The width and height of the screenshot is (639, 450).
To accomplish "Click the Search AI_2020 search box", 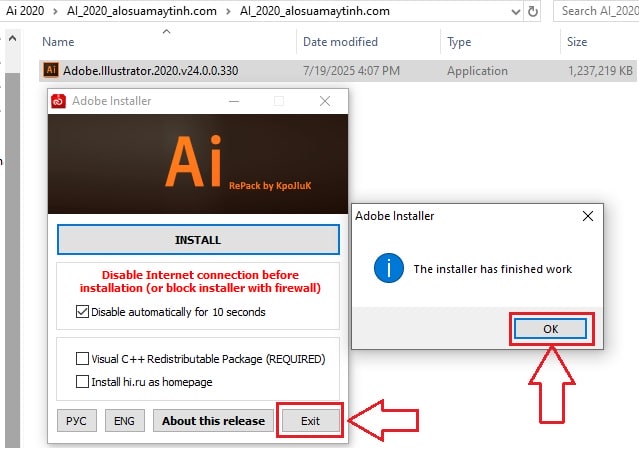I will 597,11.
